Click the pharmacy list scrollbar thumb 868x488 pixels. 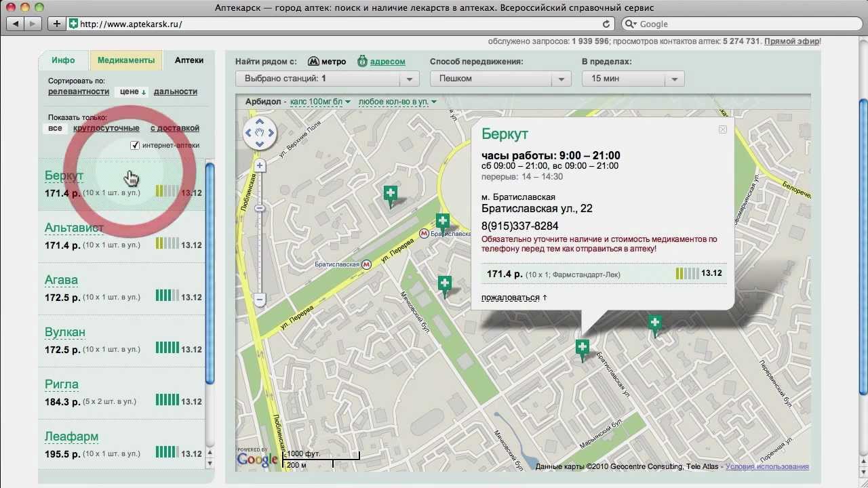[210, 274]
